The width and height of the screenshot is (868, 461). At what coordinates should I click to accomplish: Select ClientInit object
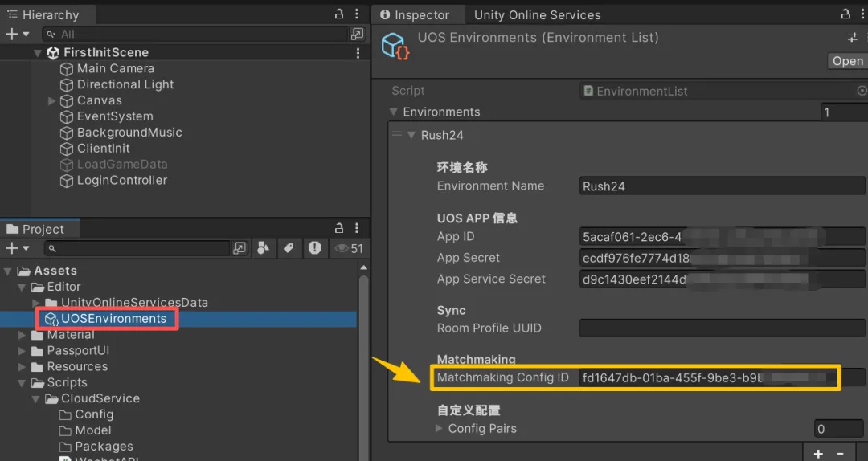[x=104, y=149]
